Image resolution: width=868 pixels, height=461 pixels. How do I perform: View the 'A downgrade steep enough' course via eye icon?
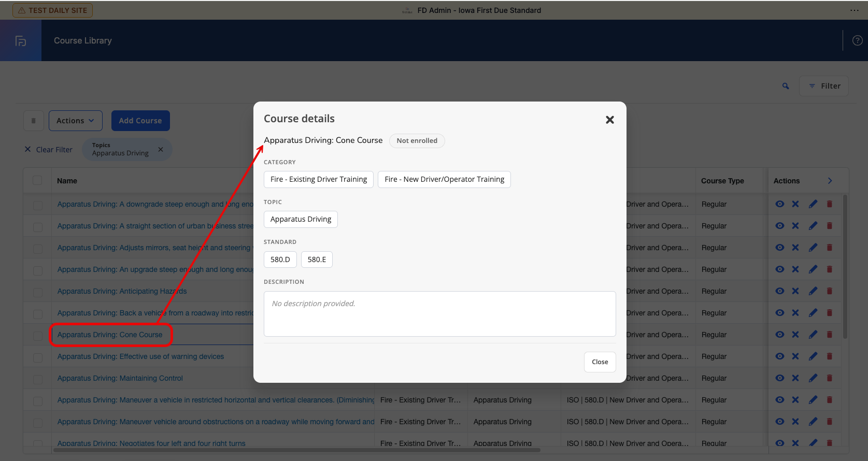coord(779,204)
